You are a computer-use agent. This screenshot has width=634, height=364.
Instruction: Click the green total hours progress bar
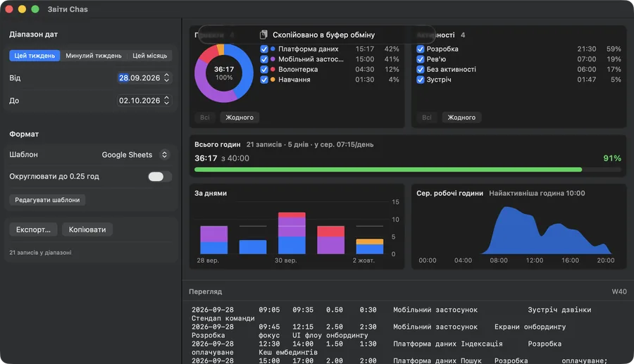pyautogui.click(x=388, y=170)
